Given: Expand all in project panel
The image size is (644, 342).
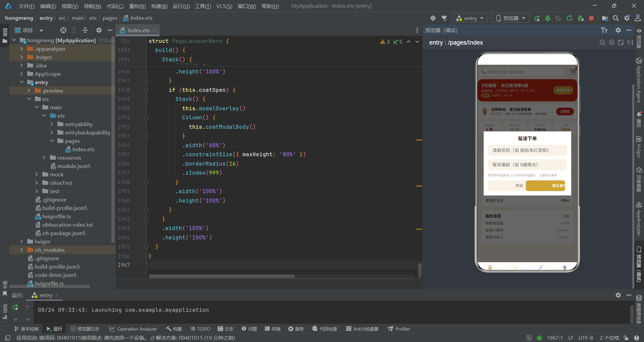Looking at the screenshot, I should coord(74,30).
